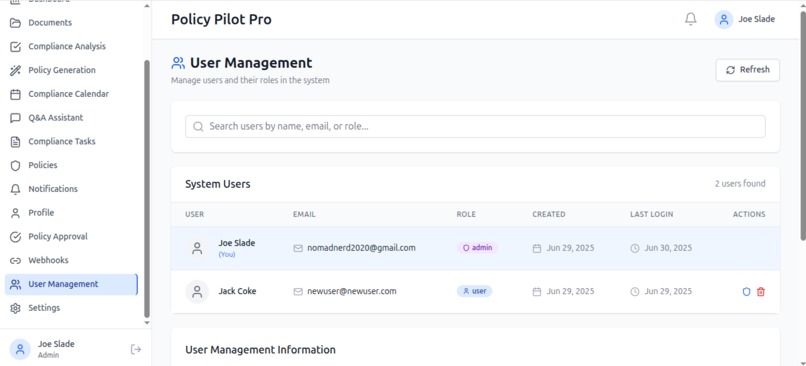
Task: Select User Management in sidebar
Action: coord(71,284)
